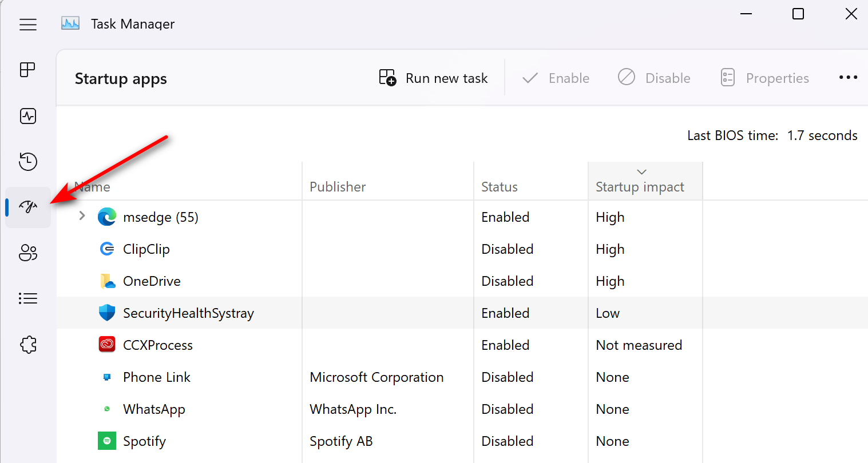
Task: Click the Phone Link icon
Action: [107, 377]
